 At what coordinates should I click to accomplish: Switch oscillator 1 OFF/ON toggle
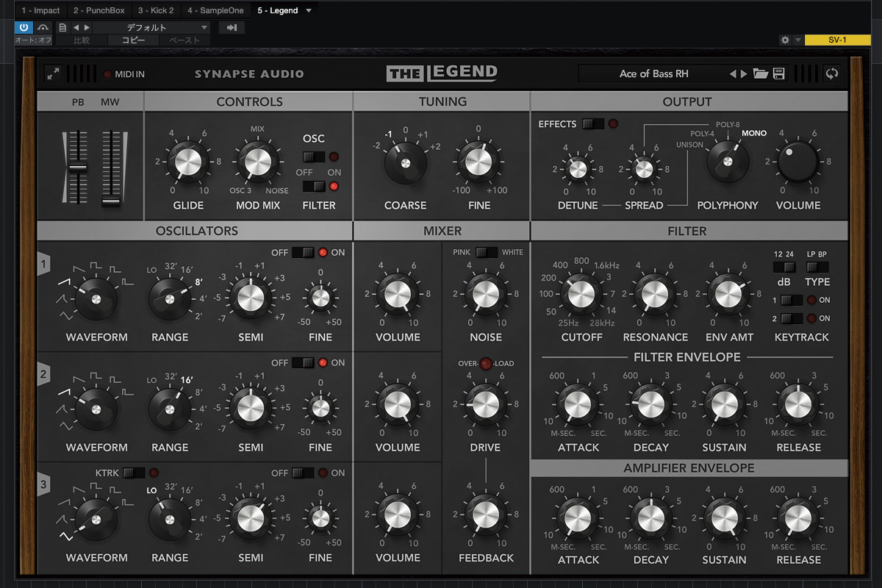point(303,252)
